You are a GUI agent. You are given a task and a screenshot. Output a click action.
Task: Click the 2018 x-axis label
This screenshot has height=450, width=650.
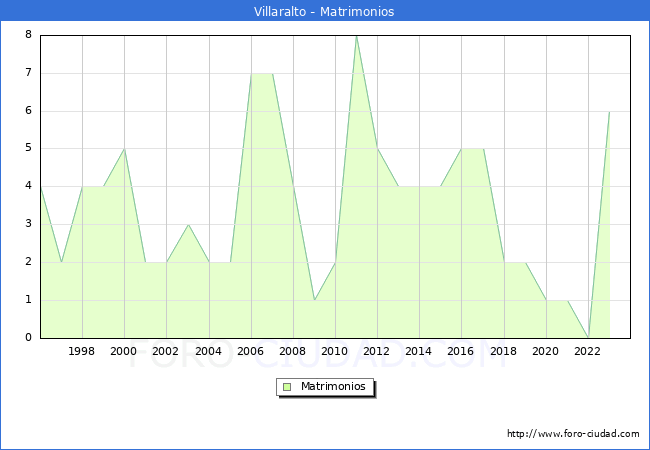(504, 351)
